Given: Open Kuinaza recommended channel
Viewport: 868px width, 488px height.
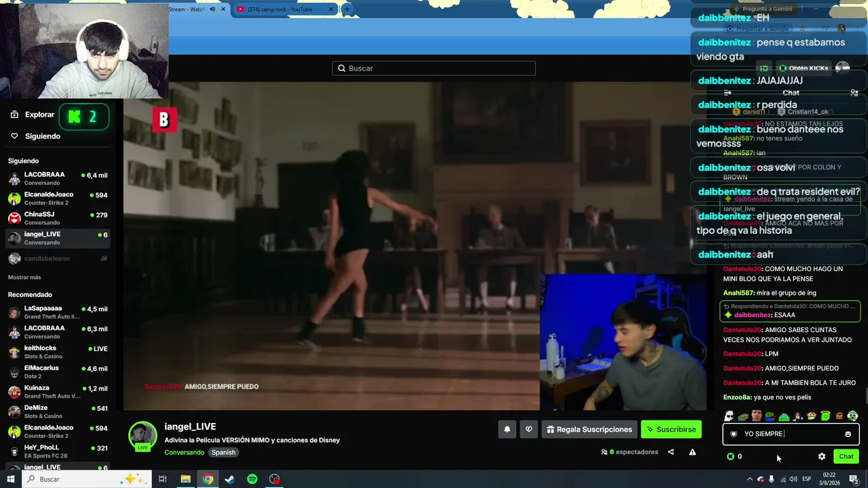Looking at the screenshot, I should coord(58,392).
